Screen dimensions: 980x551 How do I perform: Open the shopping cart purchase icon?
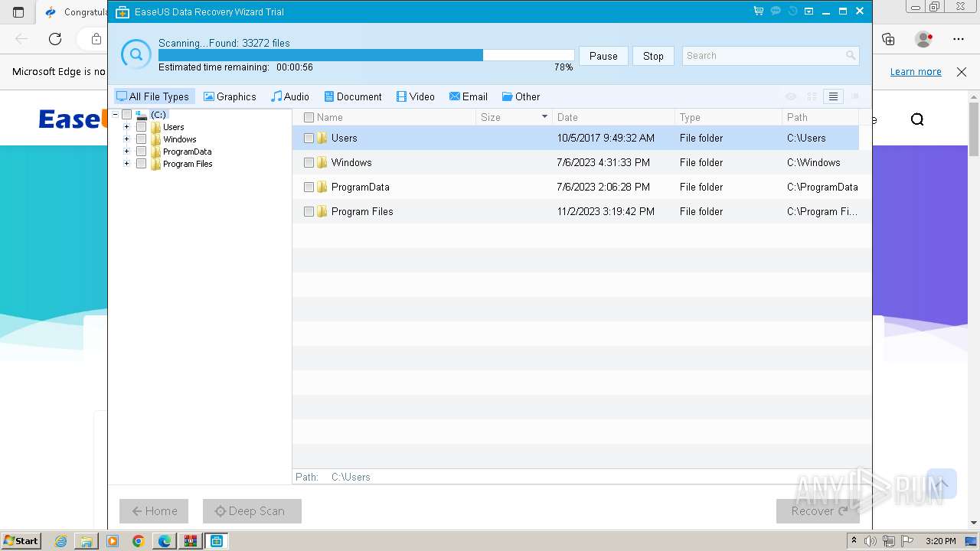(758, 11)
